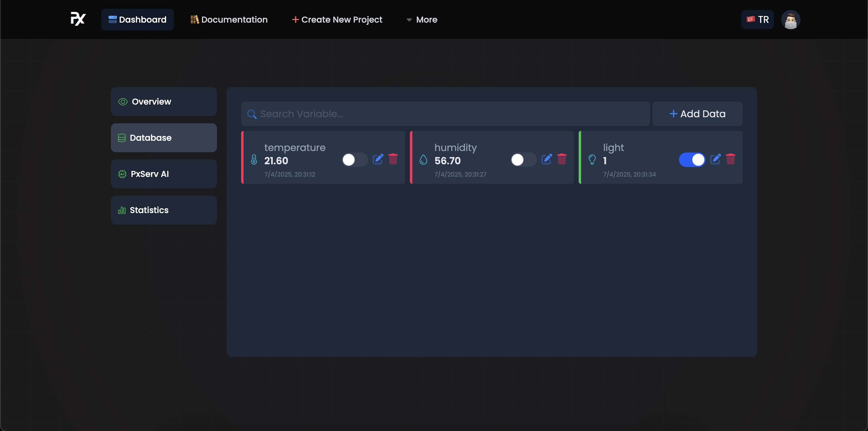Open the Documentation page

coord(229,20)
